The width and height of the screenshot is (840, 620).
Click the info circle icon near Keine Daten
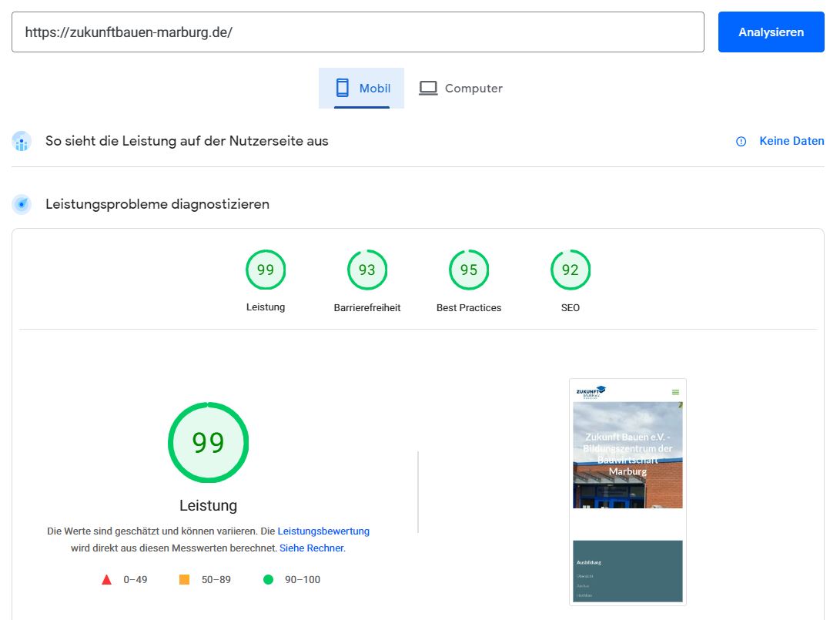click(x=741, y=142)
